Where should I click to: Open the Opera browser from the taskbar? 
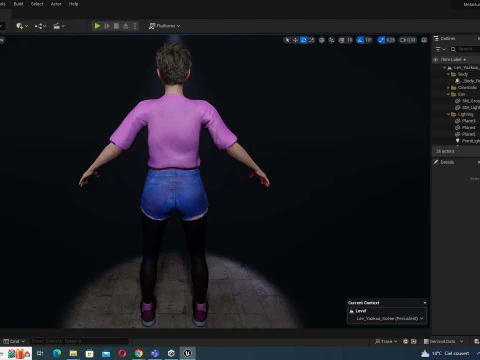122,353
